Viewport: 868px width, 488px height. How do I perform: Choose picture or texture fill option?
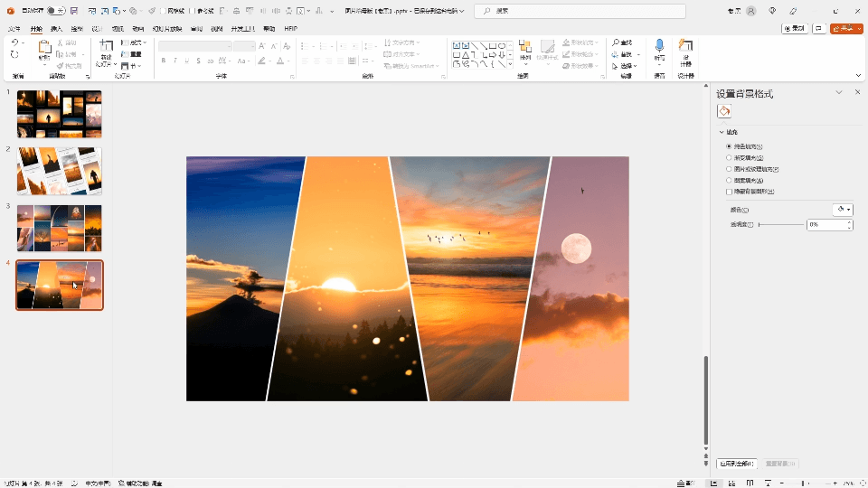[x=729, y=169]
